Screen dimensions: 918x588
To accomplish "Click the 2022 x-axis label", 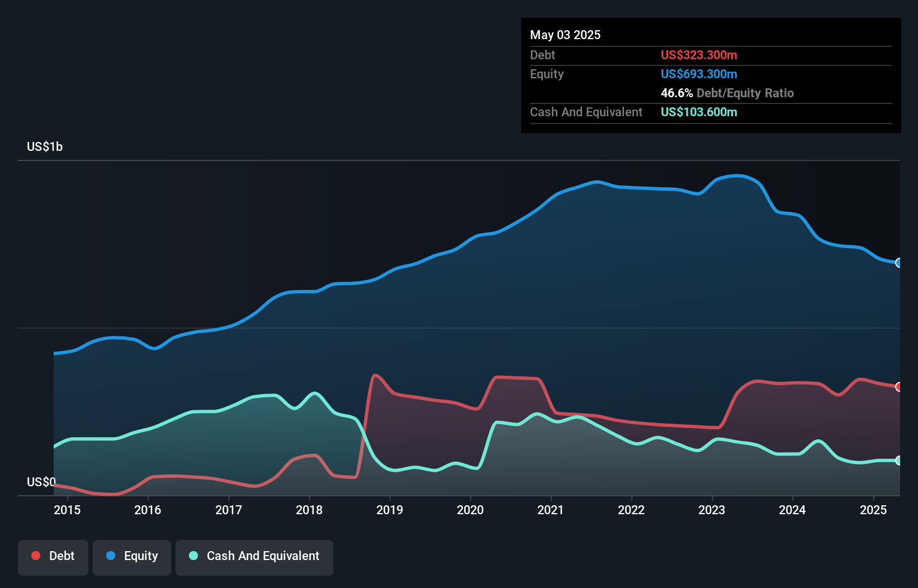I will [x=631, y=510].
